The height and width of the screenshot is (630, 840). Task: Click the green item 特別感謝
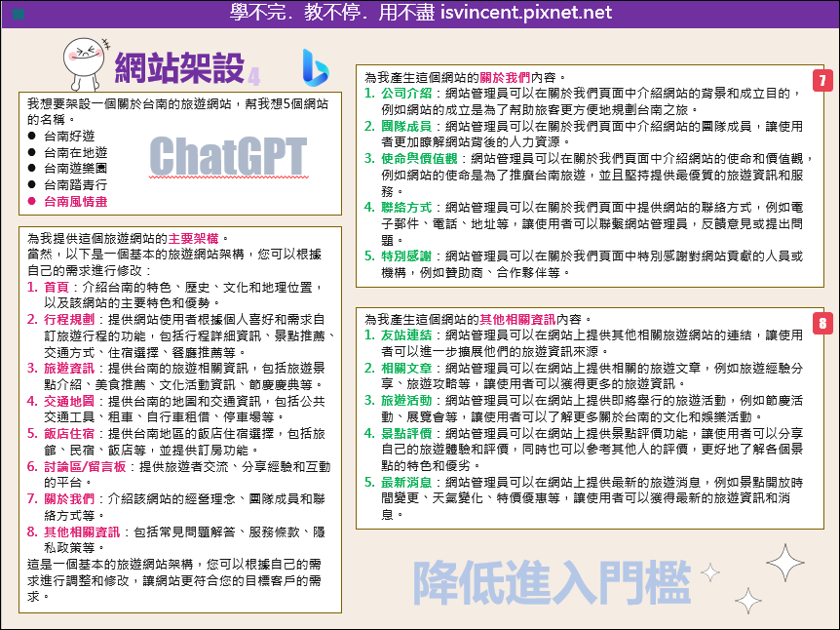406,256
